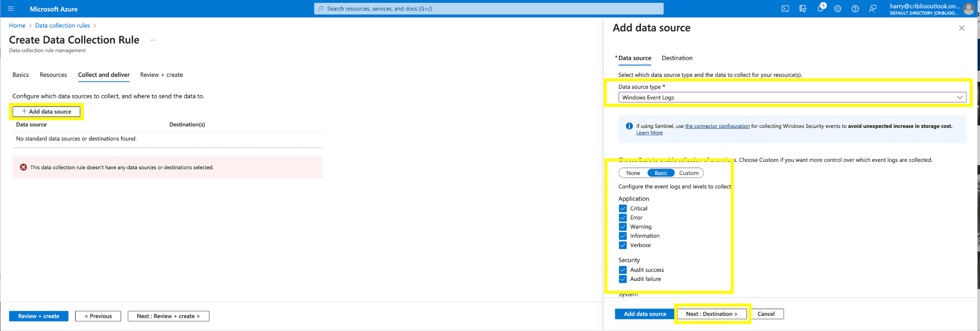Open the notifications bell
980x331 pixels.
(x=820, y=9)
